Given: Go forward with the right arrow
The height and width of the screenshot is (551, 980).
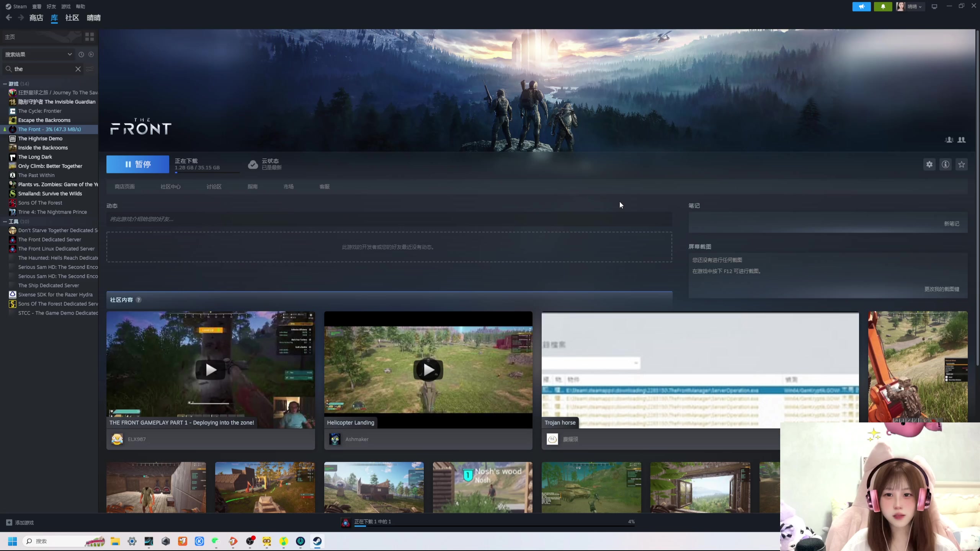Looking at the screenshot, I should [x=21, y=18].
